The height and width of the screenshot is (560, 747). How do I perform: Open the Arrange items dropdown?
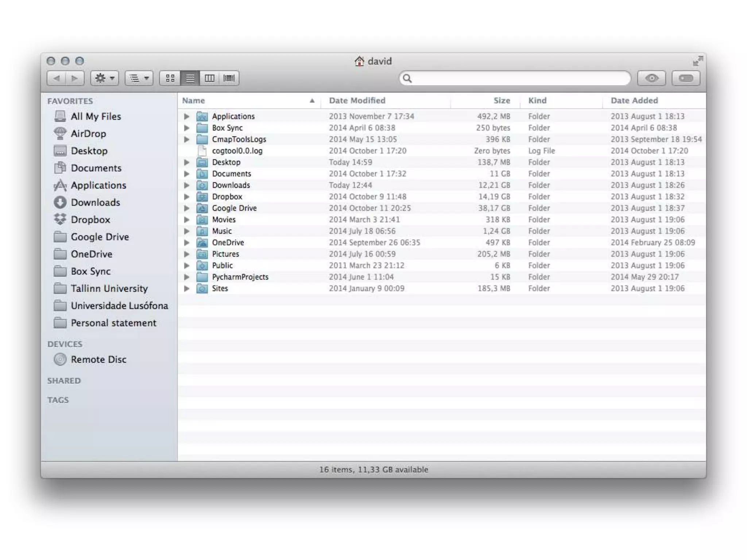coord(139,78)
